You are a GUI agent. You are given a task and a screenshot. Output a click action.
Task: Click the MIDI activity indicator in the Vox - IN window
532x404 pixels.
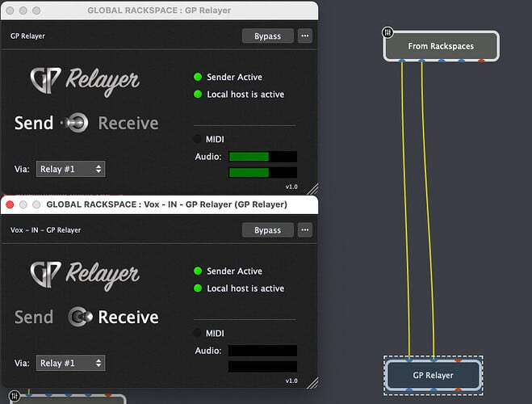coord(198,333)
